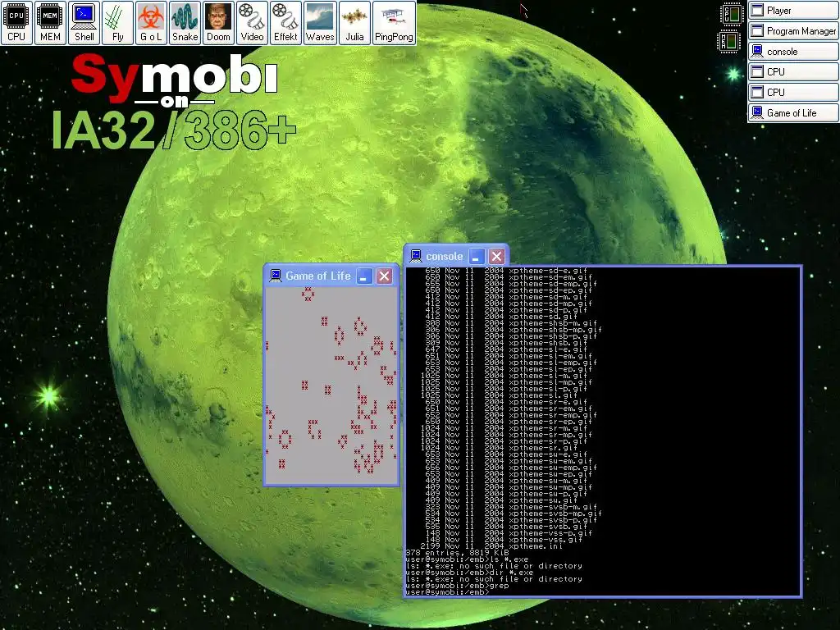Switch to the Player task entry
The image size is (840, 630).
pyautogui.click(x=793, y=10)
